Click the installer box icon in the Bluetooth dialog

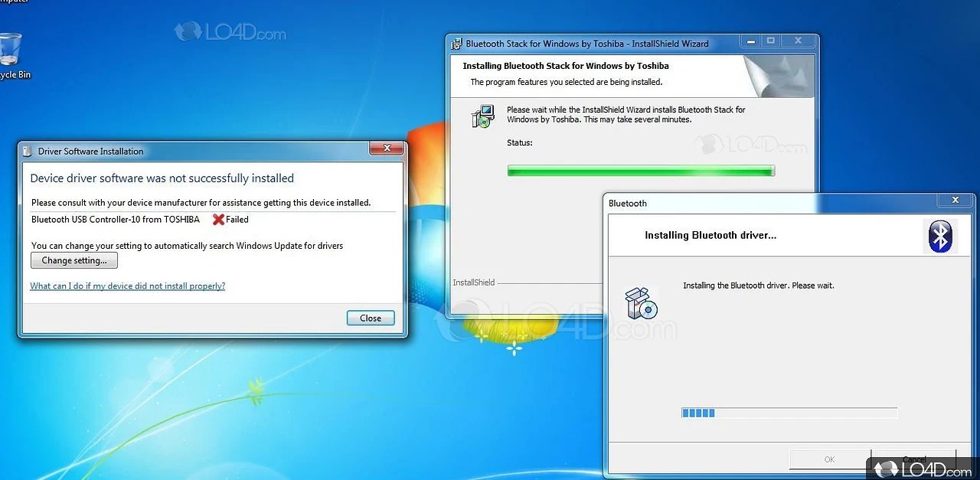pos(642,303)
